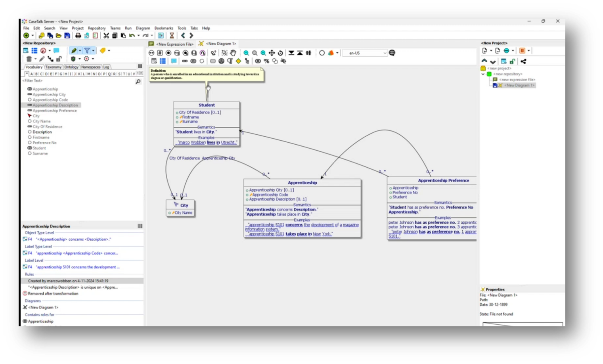603x364 pixels.
Task: Toggle the blue list view in repository panel
Action: (34, 50)
